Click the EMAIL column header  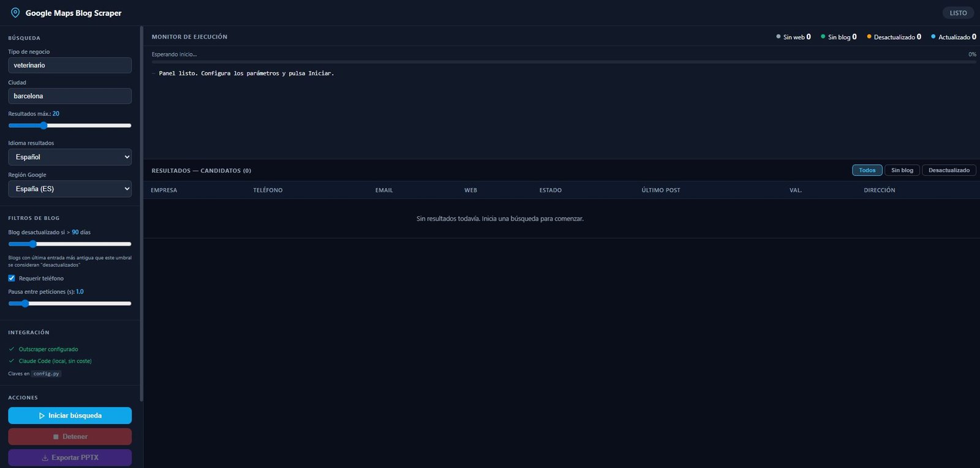point(384,191)
